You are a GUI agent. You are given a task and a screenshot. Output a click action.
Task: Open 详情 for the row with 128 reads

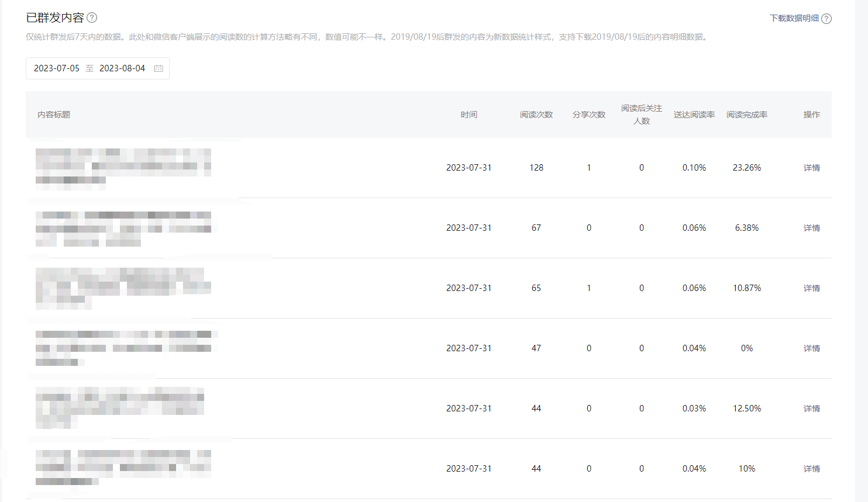(x=811, y=168)
